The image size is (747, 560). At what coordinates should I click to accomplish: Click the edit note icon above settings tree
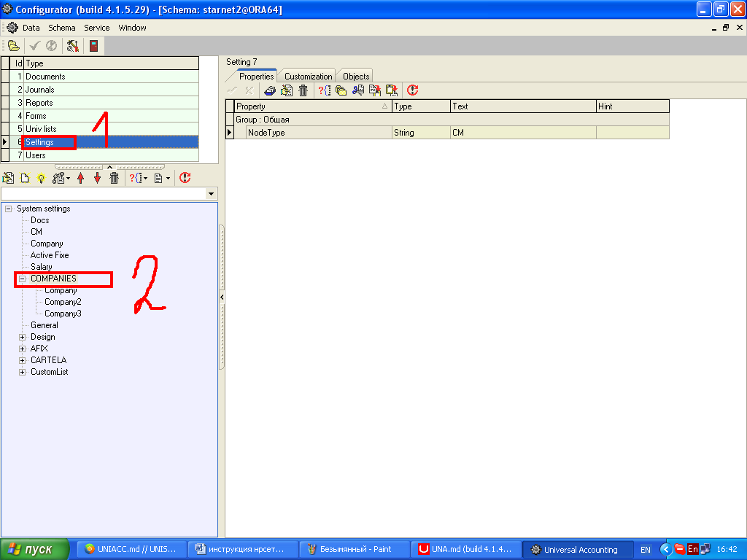[8, 178]
